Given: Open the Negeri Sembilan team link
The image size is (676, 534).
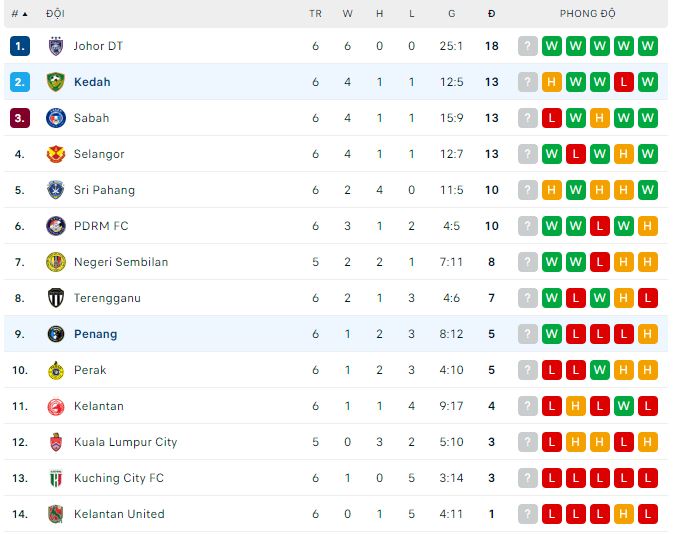Looking at the screenshot, I should point(121,262).
